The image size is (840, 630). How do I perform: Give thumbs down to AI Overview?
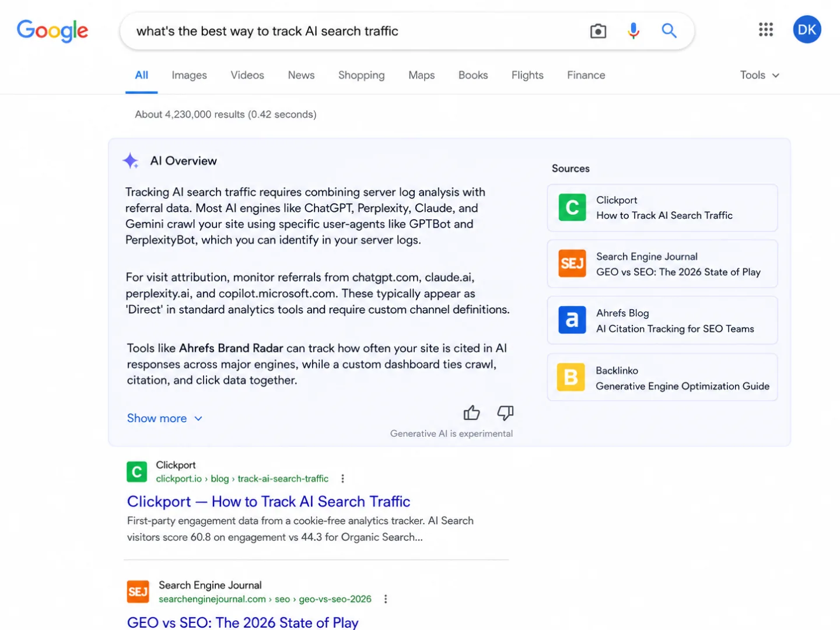tap(505, 413)
